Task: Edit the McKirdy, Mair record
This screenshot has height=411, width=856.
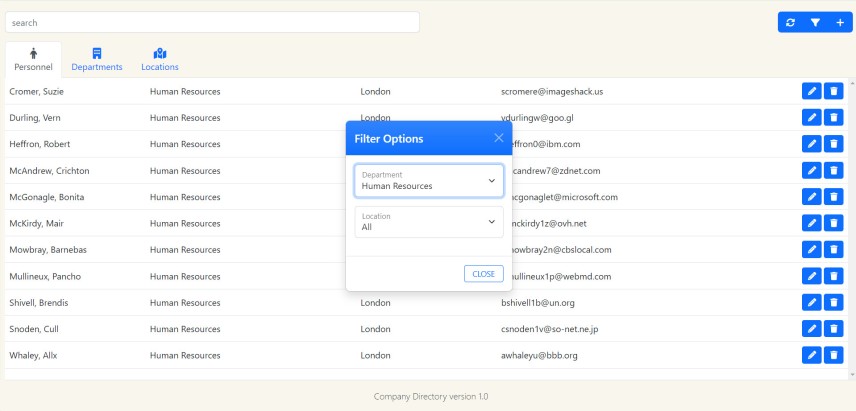Action: [812, 223]
